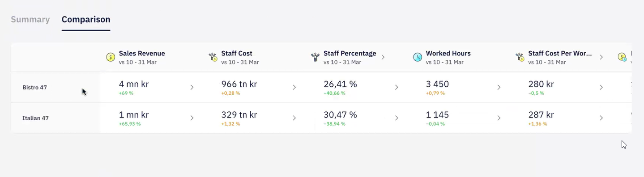Open Bistro 47 Sales Revenue details chevron

point(192,87)
